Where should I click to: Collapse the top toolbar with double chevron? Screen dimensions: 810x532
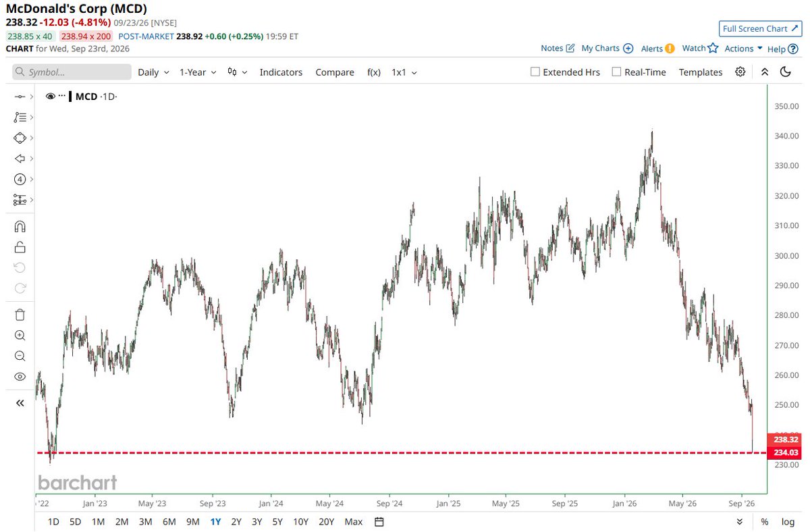[765, 72]
